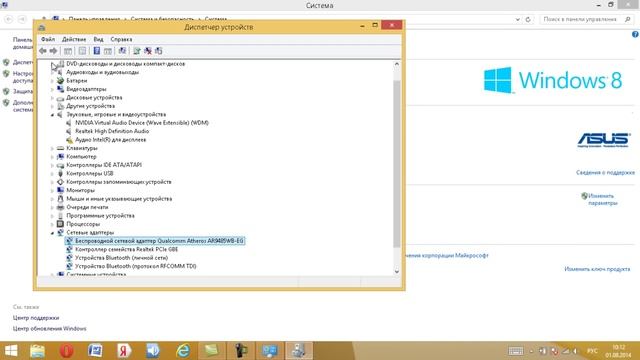The image size is (640, 360).
Task: Click the РУС language indicator
Action: pos(592,351)
